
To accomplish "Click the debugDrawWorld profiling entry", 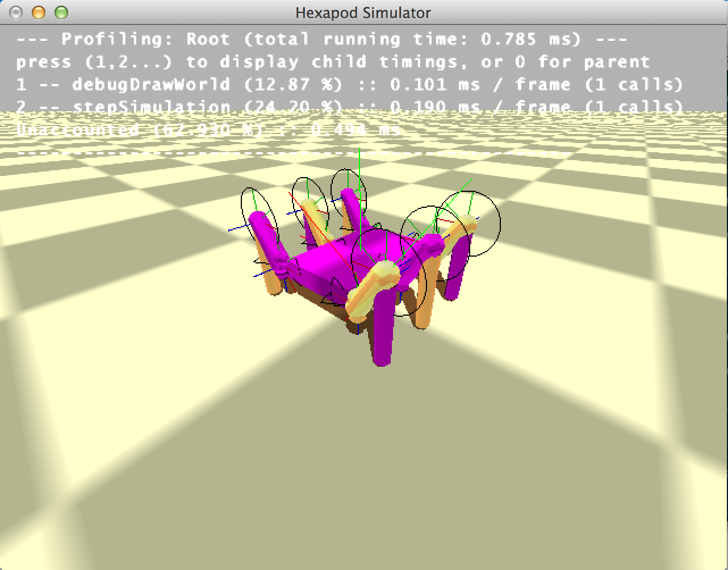I will pyautogui.click(x=349, y=85).
